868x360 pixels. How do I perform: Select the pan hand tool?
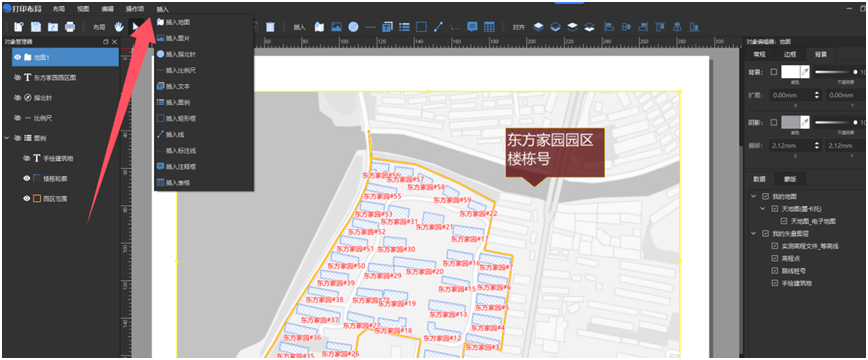pos(118,27)
